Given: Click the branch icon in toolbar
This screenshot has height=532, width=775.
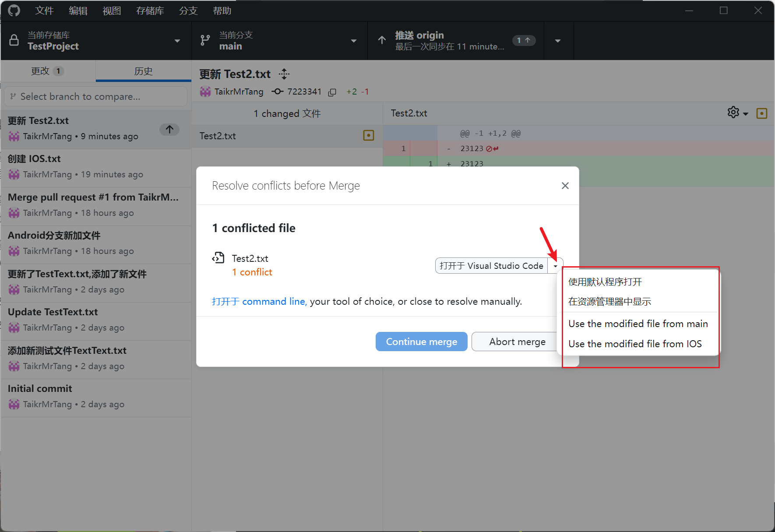Looking at the screenshot, I should [x=205, y=40].
